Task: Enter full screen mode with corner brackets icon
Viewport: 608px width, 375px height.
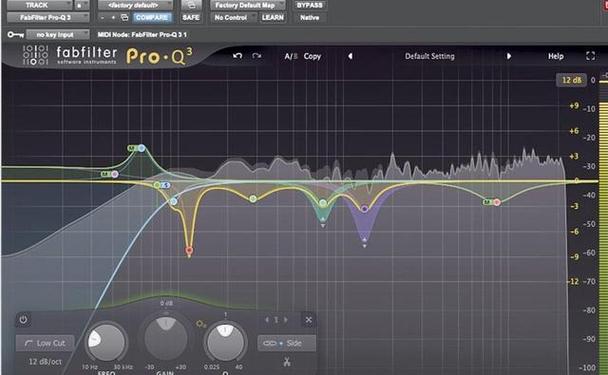Action: click(590, 56)
